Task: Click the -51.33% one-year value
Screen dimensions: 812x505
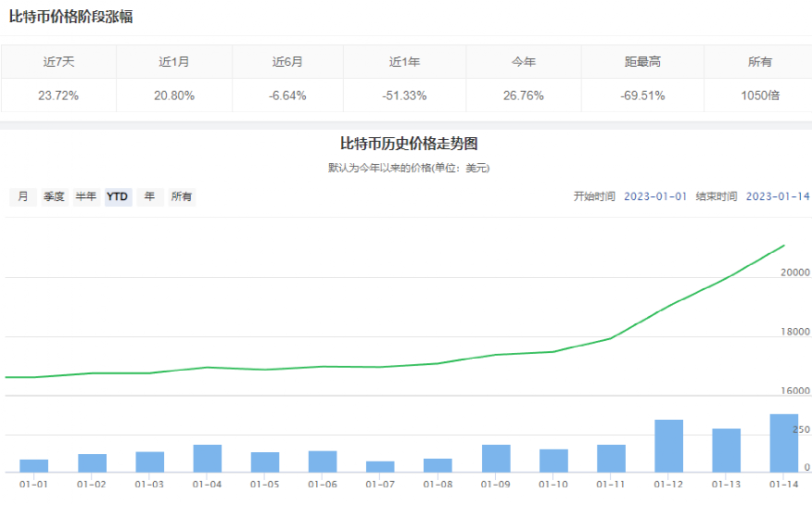Action: point(404,95)
